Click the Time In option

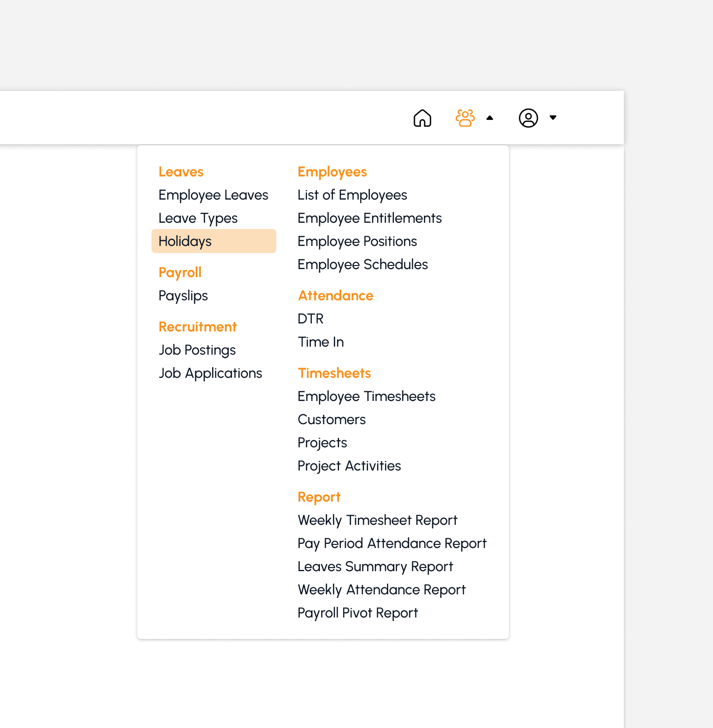point(321,342)
